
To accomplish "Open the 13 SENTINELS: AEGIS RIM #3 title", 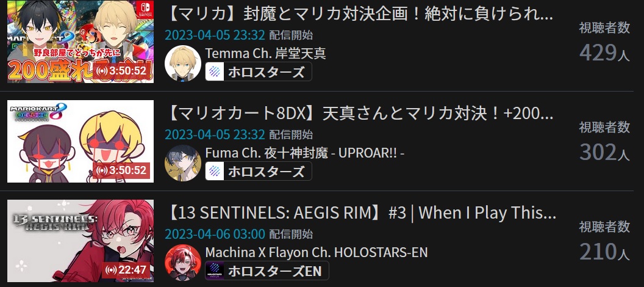I will pyautogui.click(x=360, y=213).
